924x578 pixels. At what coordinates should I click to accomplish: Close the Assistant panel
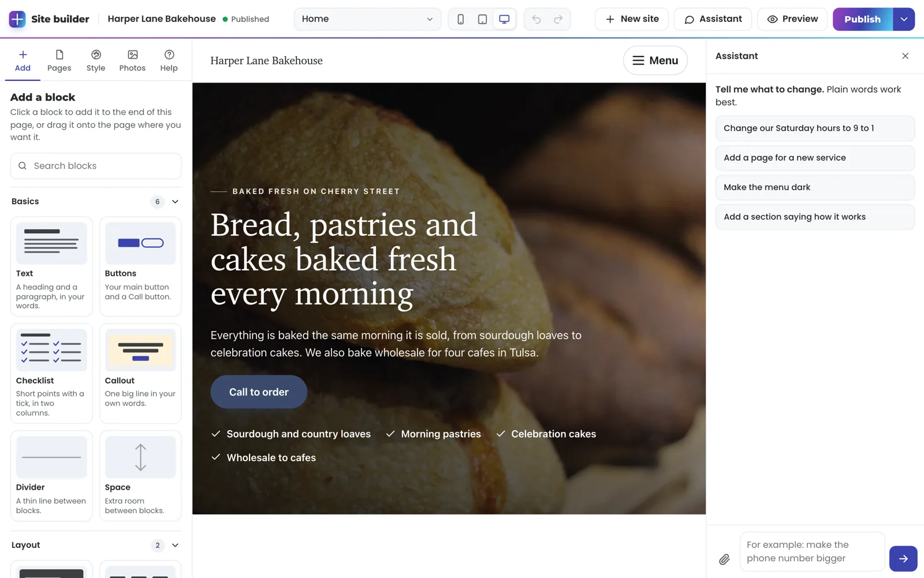(x=905, y=56)
